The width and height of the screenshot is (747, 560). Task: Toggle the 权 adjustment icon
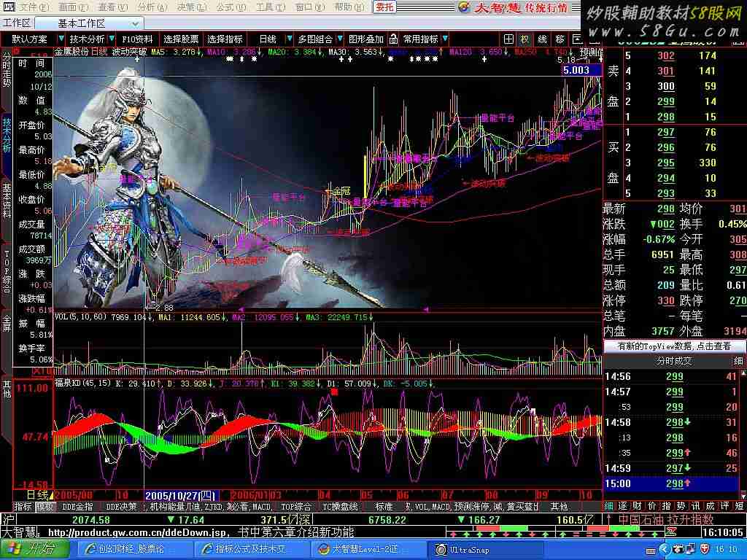[x=525, y=39]
